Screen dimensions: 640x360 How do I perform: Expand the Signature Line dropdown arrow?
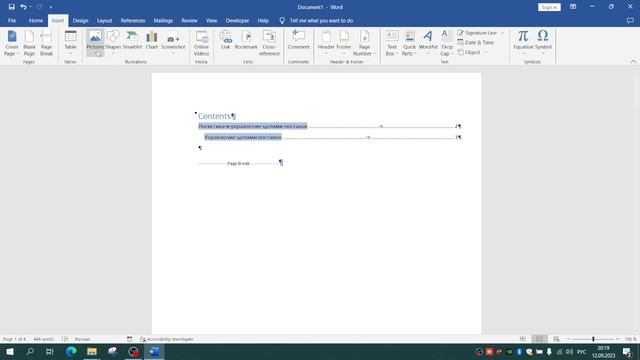tap(502, 33)
